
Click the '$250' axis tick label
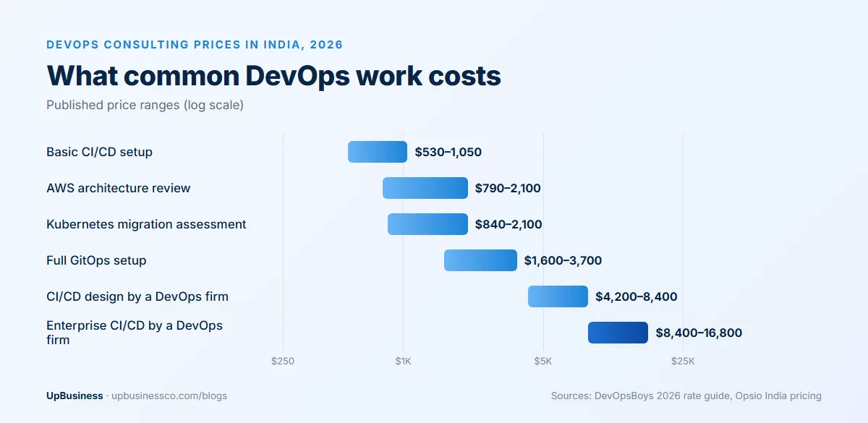coord(283,361)
